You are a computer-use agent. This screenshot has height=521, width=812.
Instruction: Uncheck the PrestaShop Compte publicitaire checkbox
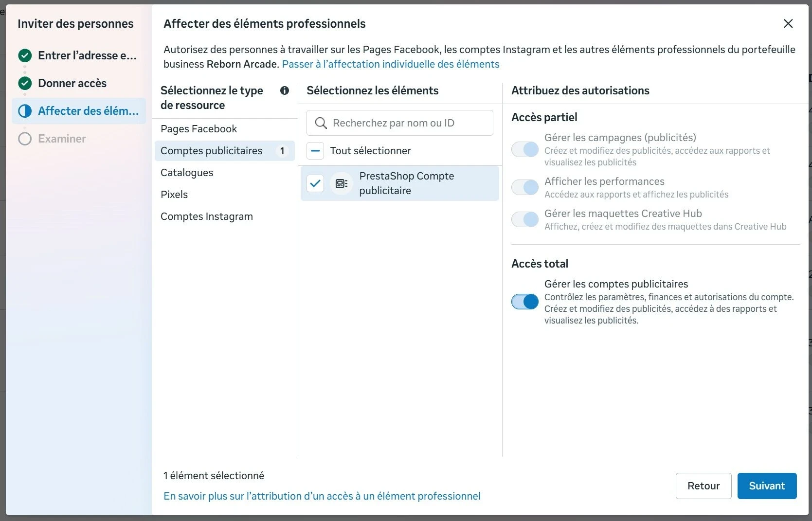coord(315,183)
